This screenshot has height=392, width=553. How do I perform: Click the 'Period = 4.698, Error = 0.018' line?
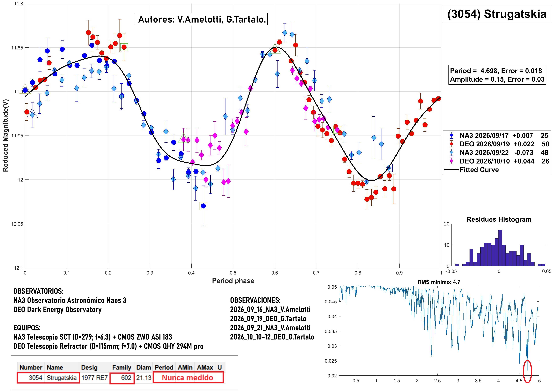coord(496,71)
